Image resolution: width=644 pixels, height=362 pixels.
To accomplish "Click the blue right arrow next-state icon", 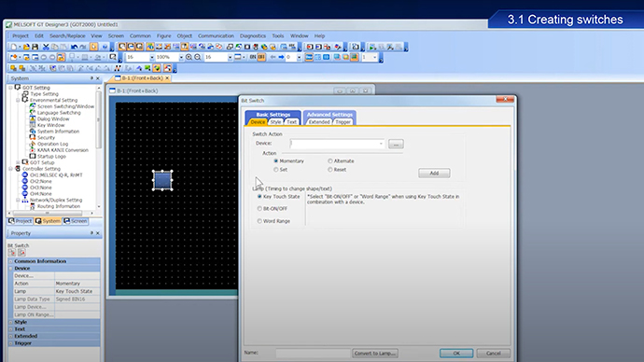I will click(281, 57).
